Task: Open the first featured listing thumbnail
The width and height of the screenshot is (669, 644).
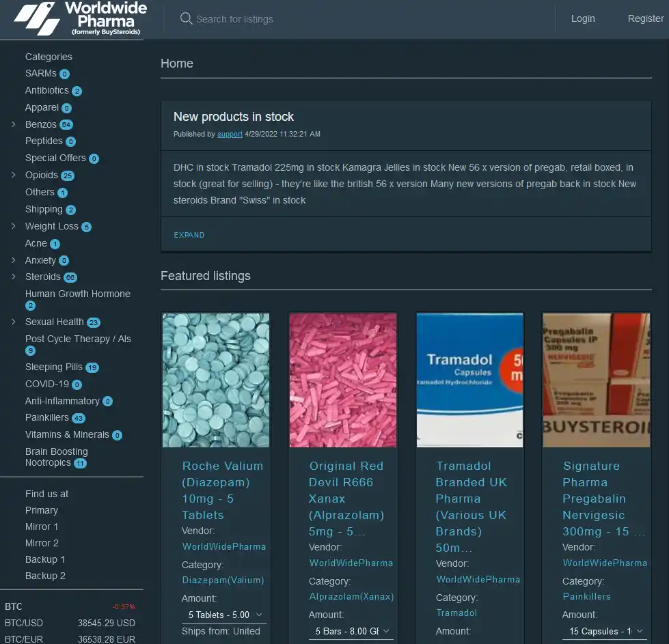Action: pyautogui.click(x=215, y=380)
